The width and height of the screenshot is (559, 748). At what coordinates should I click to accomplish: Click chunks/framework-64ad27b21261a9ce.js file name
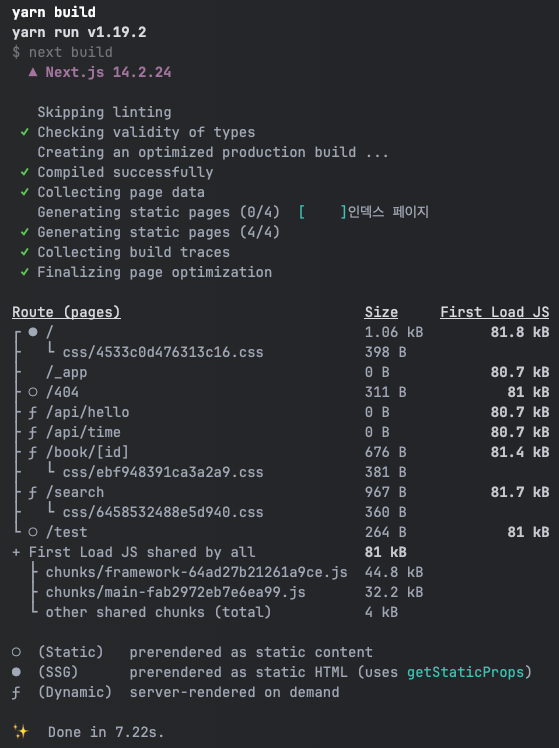[x=197, y=572]
